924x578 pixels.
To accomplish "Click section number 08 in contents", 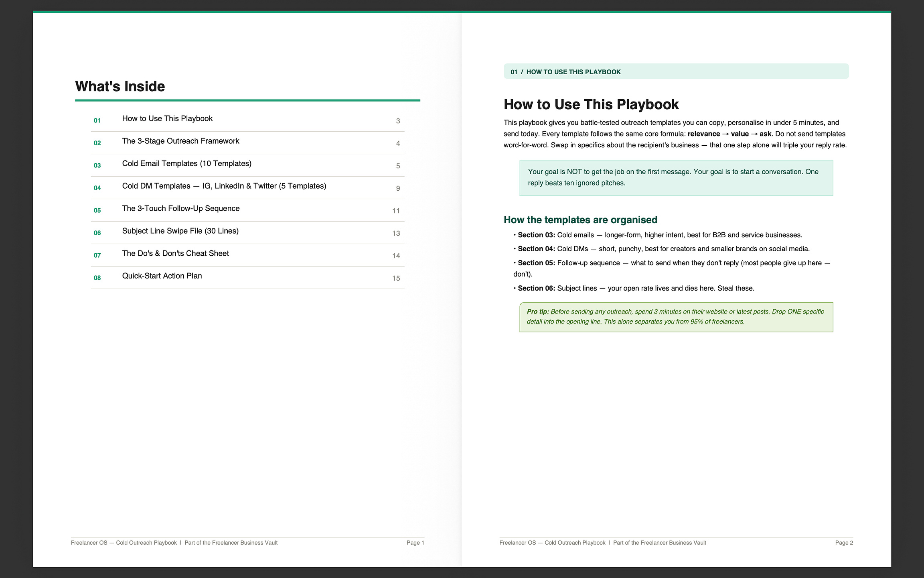I will (x=97, y=278).
